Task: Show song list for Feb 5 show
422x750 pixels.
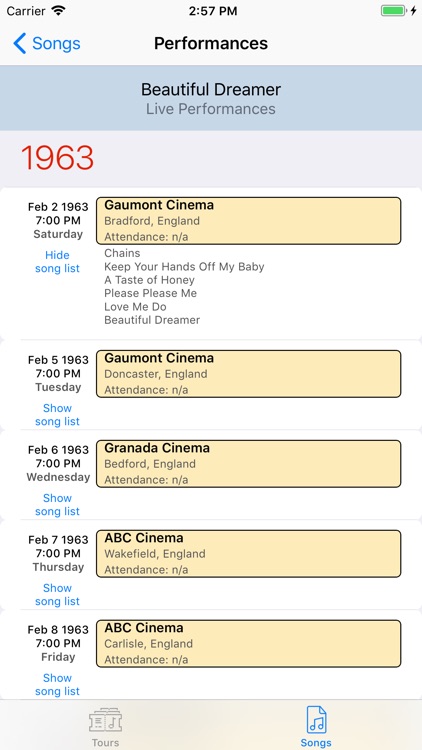Action: coord(57,415)
